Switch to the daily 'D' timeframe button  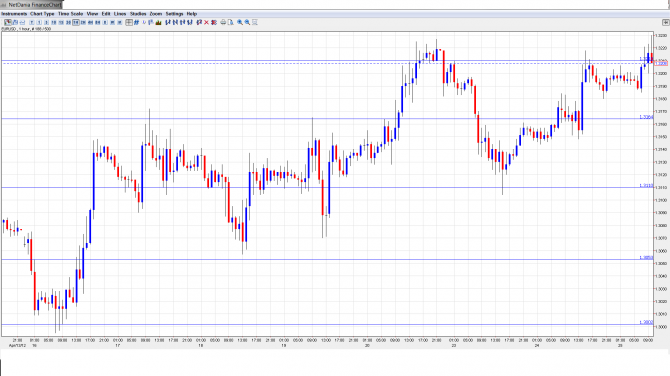[105, 22]
